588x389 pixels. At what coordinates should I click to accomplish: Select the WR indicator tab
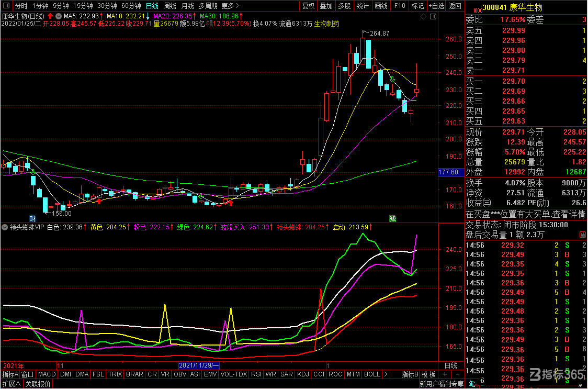(x=270, y=374)
